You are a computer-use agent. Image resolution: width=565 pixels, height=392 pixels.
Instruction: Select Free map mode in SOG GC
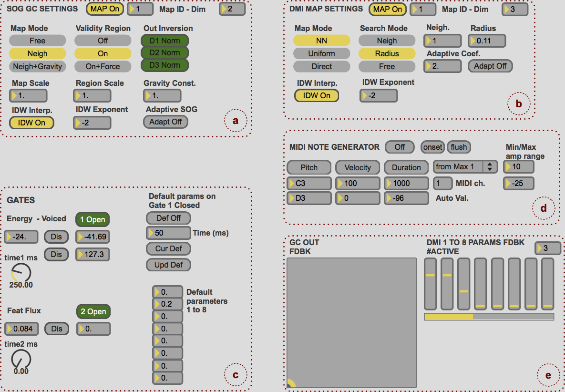tap(38, 41)
